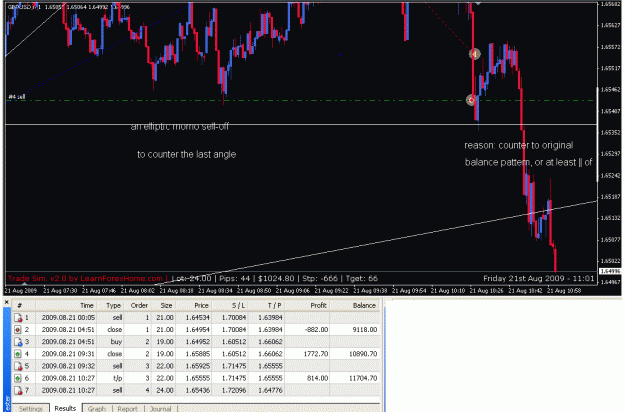Click the 'Tget: 66' status entry
The width and height of the screenshot is (625, 412).
point(362,279)
